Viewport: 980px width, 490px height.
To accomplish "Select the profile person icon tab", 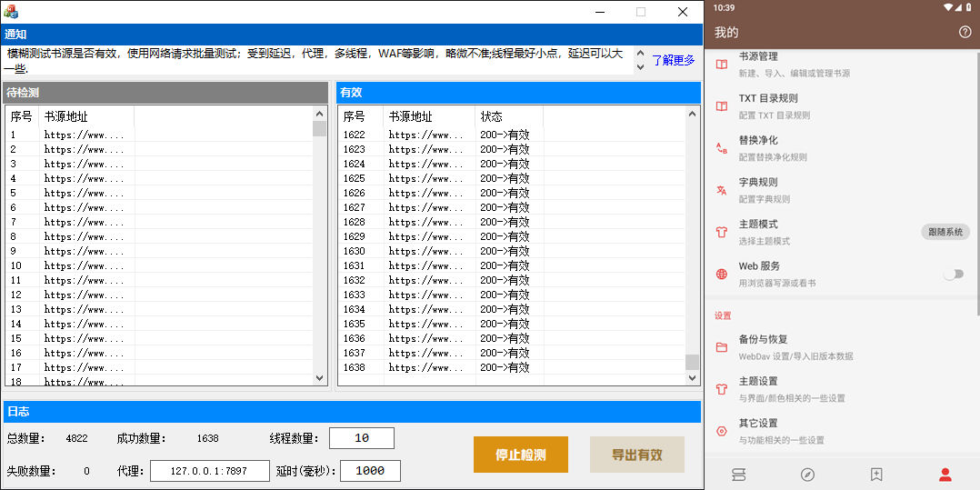I will coord(945,474).
